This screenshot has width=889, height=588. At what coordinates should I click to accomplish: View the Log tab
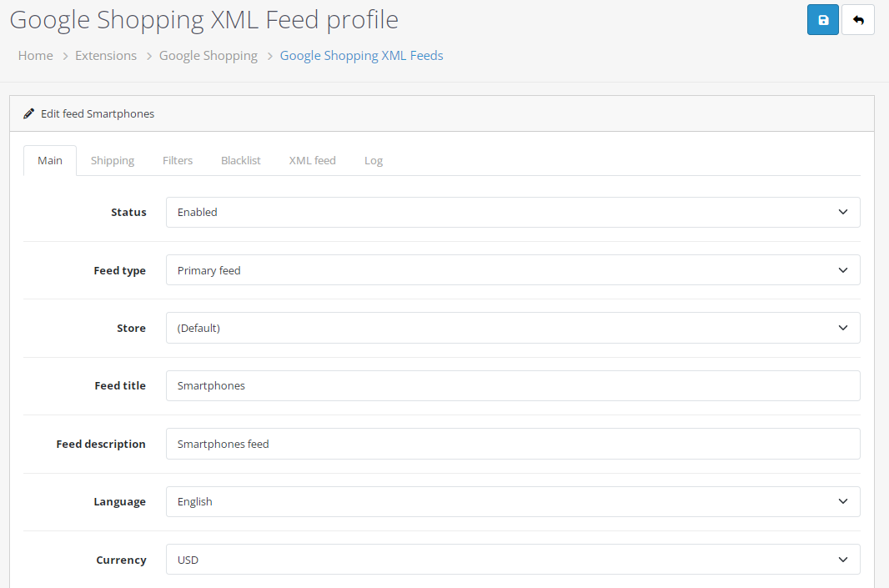pos(373,160)
